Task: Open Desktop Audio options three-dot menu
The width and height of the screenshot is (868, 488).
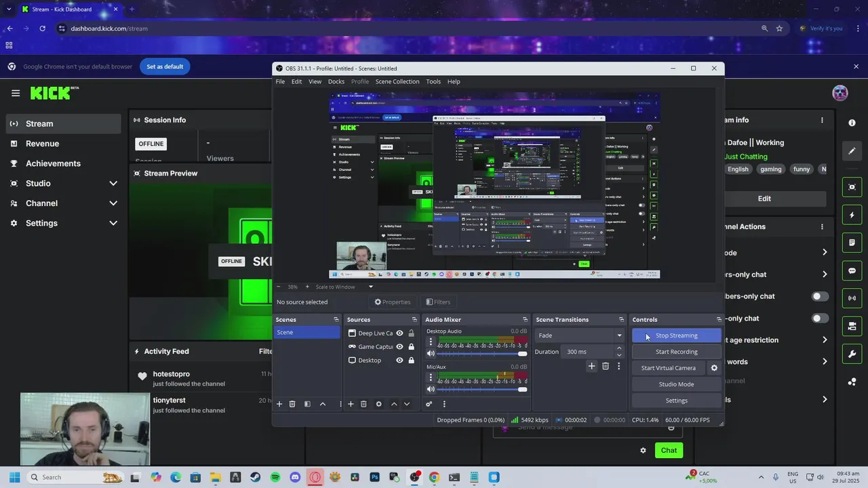Action: (431, 342)
